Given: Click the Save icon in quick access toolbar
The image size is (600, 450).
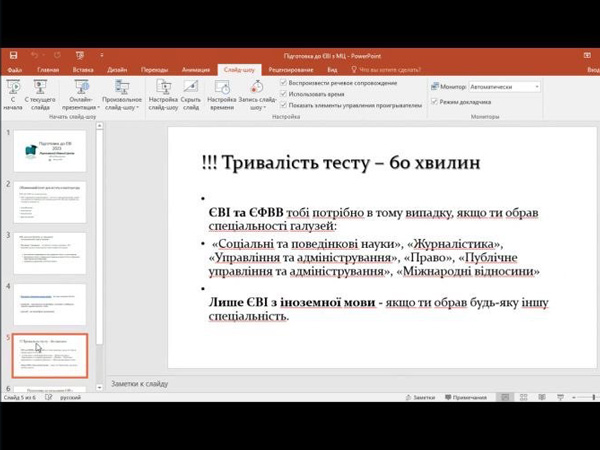Looking at the screenshot, I should coord(12,55).
